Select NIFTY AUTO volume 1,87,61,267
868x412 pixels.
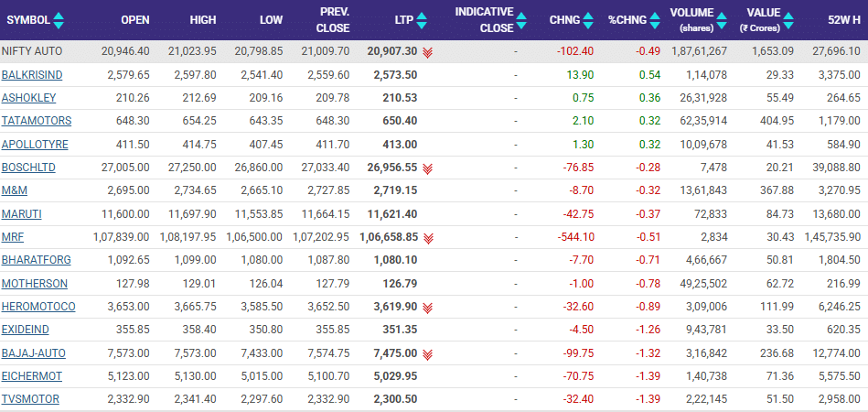[699, 51]
